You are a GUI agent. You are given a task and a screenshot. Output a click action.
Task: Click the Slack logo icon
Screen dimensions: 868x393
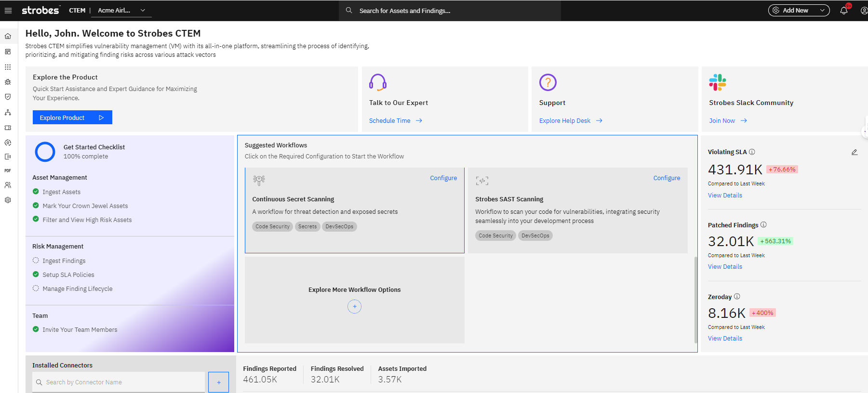[718, 82]
